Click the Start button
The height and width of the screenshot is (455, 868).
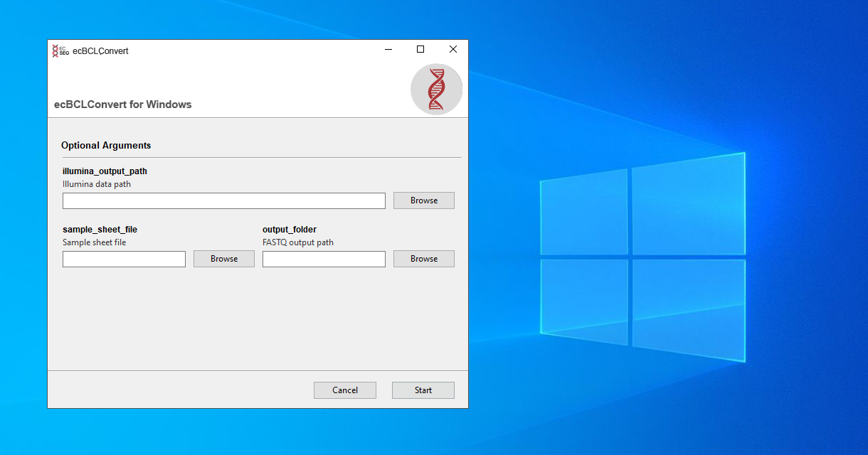[423, 390]
